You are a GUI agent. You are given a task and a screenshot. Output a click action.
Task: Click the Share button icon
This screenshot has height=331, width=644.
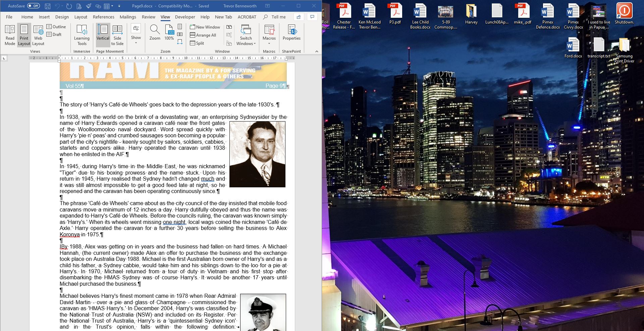(x=299, y=17)
